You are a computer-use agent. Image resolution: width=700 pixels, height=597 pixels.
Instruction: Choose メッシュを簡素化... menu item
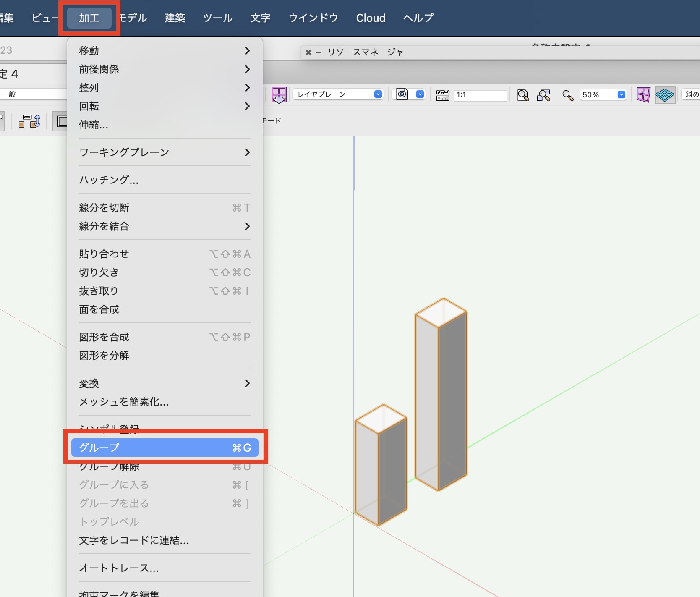[x=165, y=402]
